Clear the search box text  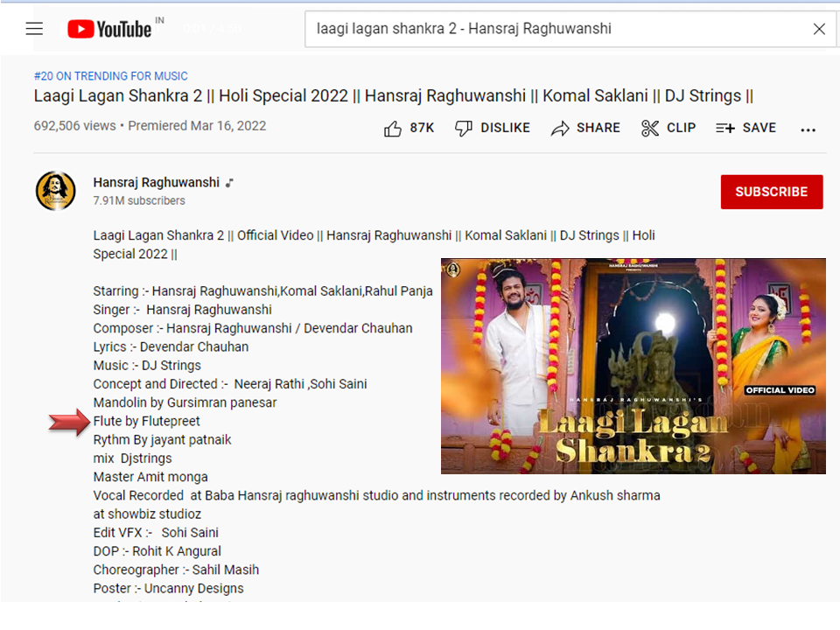[819, 29]
